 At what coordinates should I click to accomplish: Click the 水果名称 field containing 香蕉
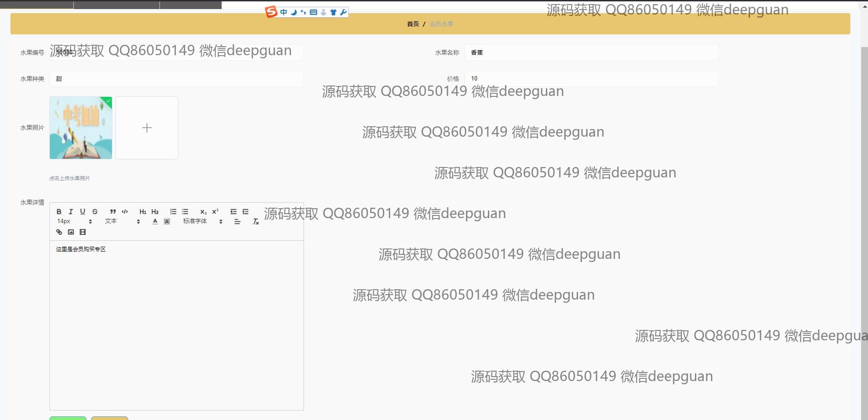591,52
